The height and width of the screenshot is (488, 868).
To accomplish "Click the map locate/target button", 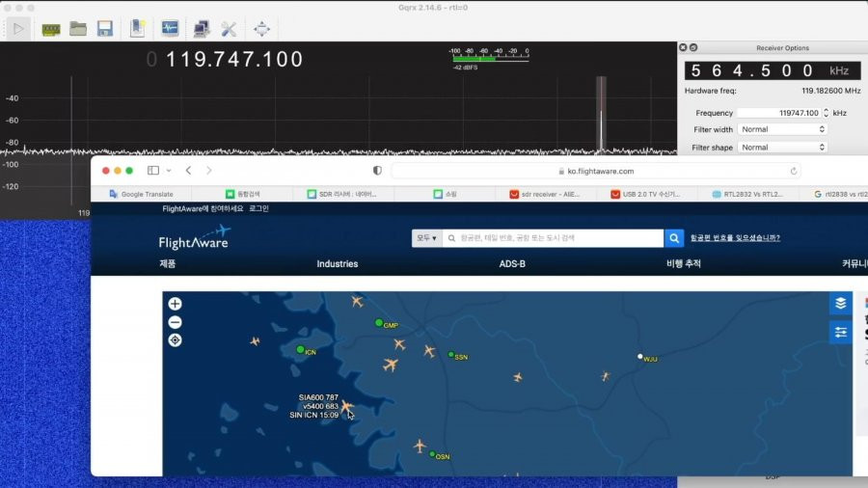I will click(x=175, y=340).
